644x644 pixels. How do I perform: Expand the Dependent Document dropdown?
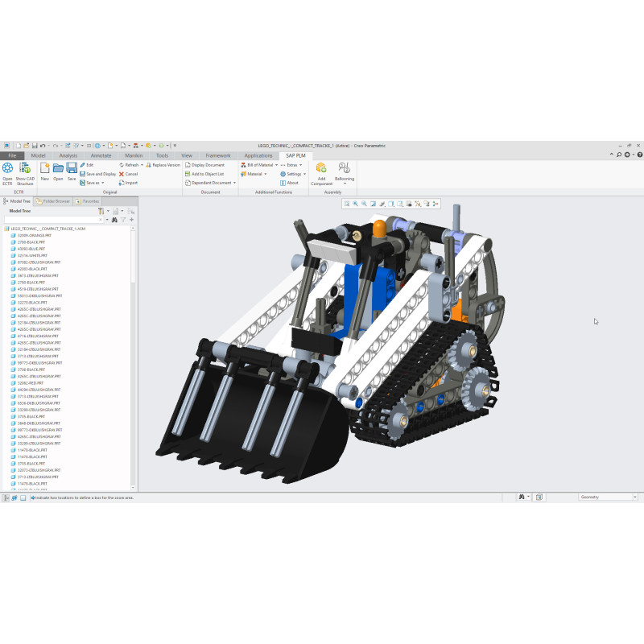(211, 183)
